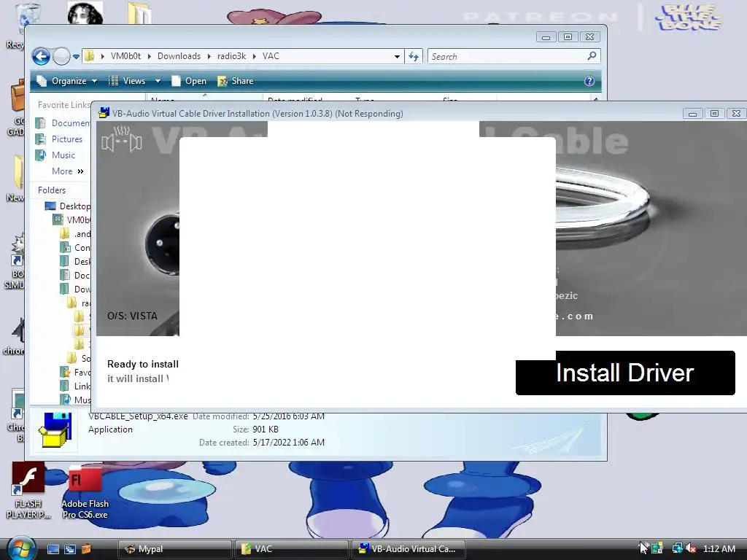This screenshot has height=560, width=747.
Task: Select Desktop in the folder tree
Action: point(68,206)
